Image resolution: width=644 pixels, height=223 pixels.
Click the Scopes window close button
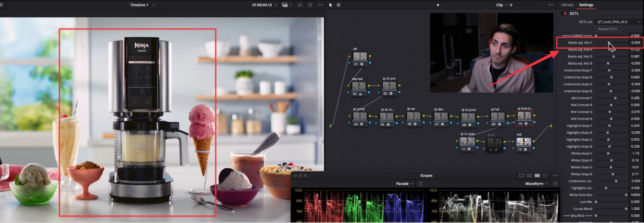pos(295,176)
